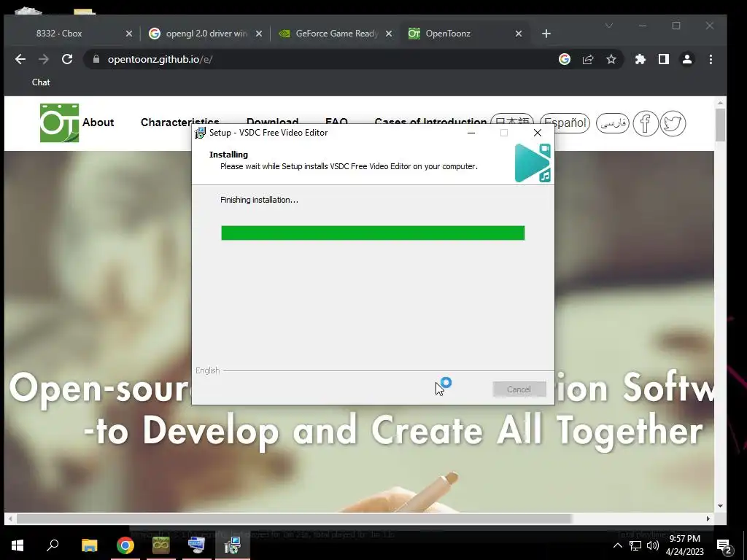Open Chrome profile avatar menu
The image size is (747, 560).
point(687,59)
